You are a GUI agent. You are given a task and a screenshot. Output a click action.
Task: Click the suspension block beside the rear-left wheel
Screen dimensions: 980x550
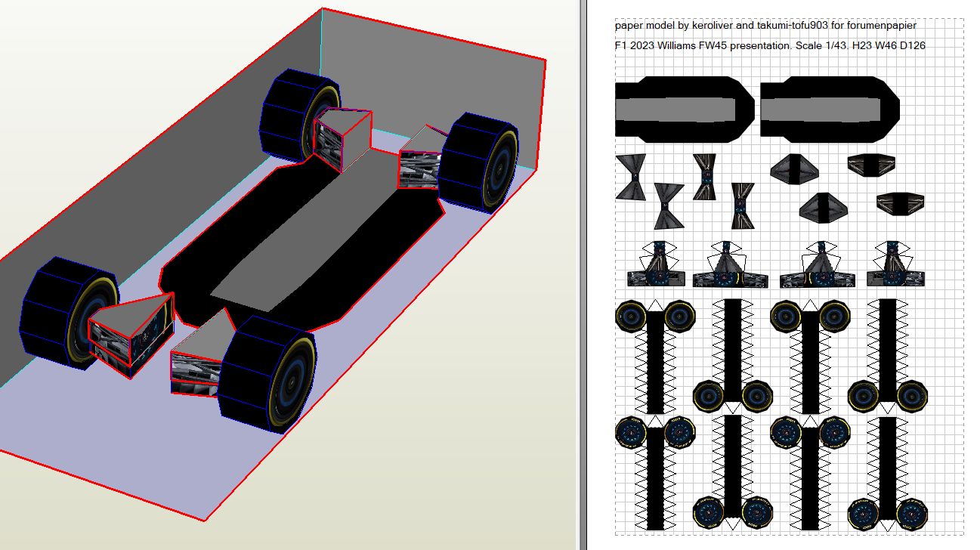(x=342, y=138)
